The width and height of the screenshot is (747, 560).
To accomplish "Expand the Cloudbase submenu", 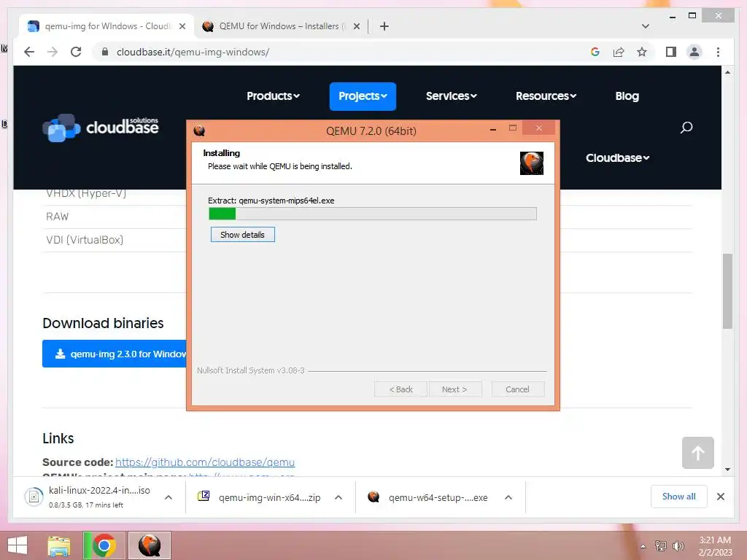I will [617, 158].
